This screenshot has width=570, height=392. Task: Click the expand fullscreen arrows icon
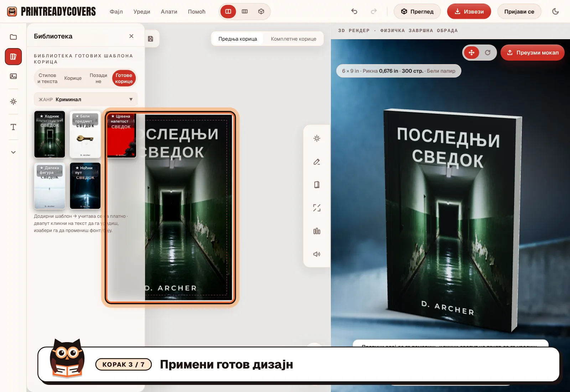tap(317, 208)
